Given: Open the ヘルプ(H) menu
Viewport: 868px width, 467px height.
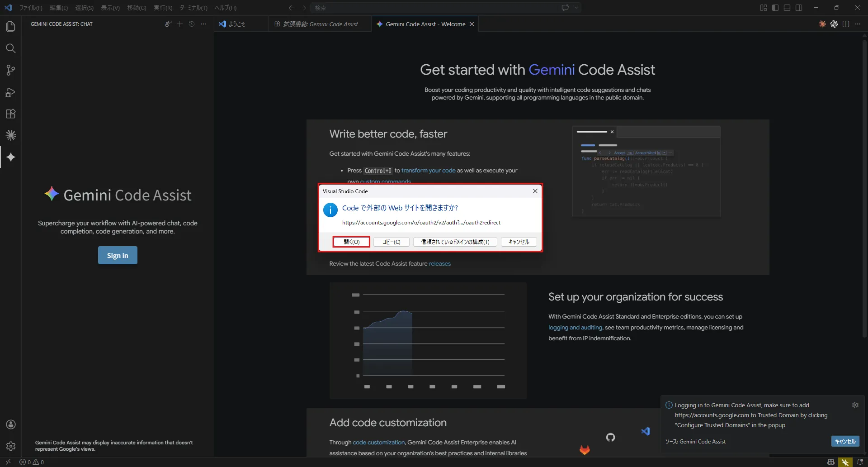Looking at the screenshot, I should [x=226, y=8].
